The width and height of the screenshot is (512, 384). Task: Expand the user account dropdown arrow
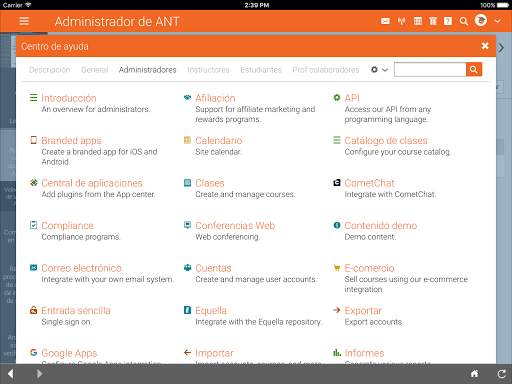click(x=497, y=21)
